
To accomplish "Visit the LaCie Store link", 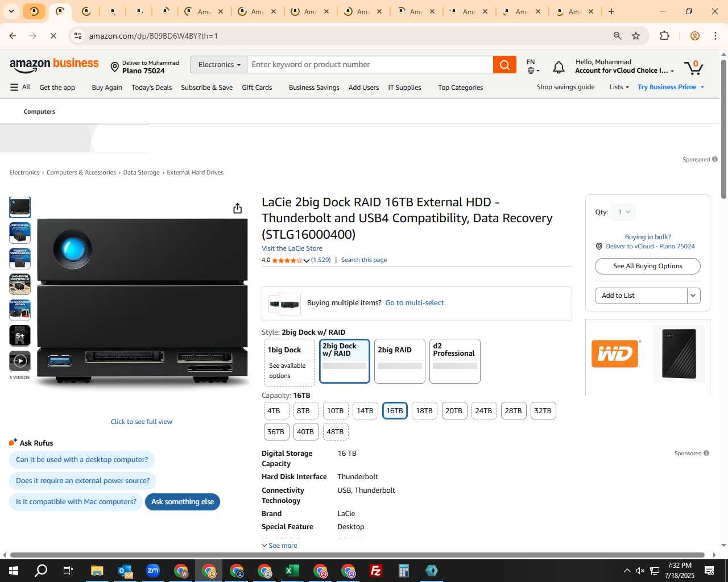I will click(292, 248).
